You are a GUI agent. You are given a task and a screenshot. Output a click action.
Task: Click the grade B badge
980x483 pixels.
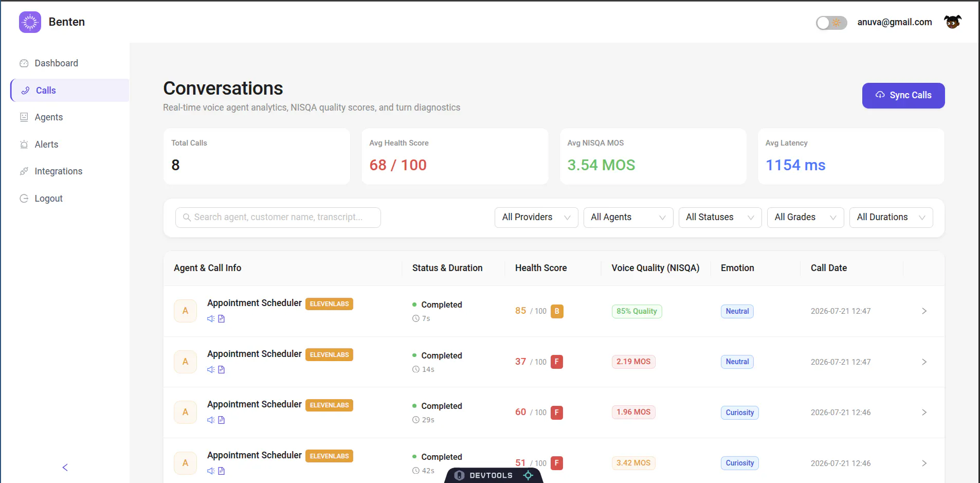pos(557,311)
